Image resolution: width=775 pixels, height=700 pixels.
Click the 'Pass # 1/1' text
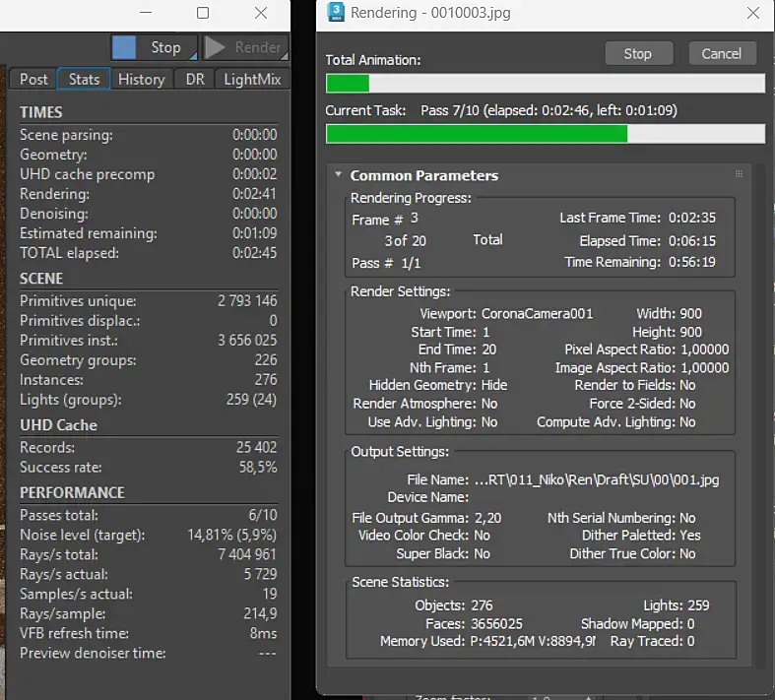pos(386,263)
